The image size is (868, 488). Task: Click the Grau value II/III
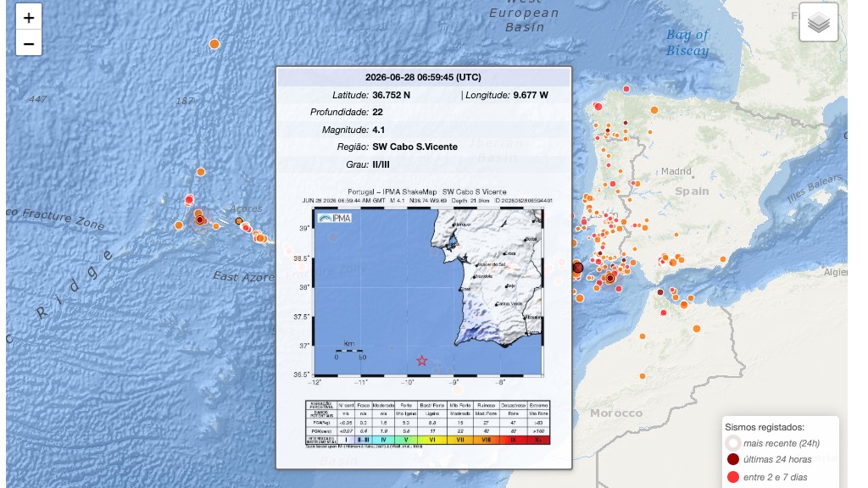381,165
